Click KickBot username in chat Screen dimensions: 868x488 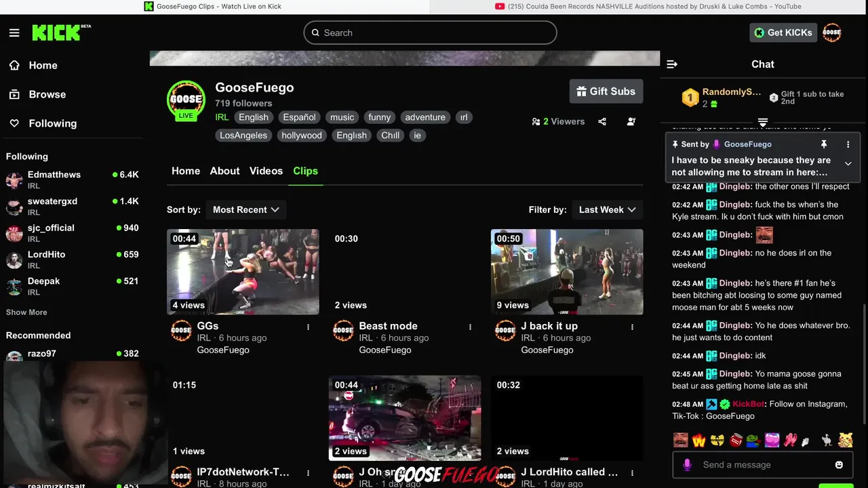(748, 404)
